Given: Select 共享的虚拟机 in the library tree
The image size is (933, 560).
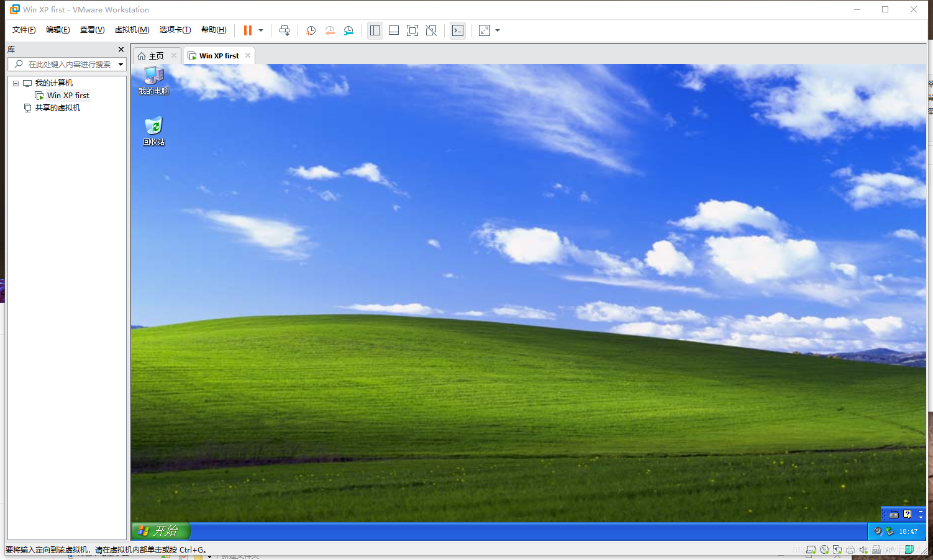Looking at the screenshot, I should pyautogui.click(x=58, y=108).
